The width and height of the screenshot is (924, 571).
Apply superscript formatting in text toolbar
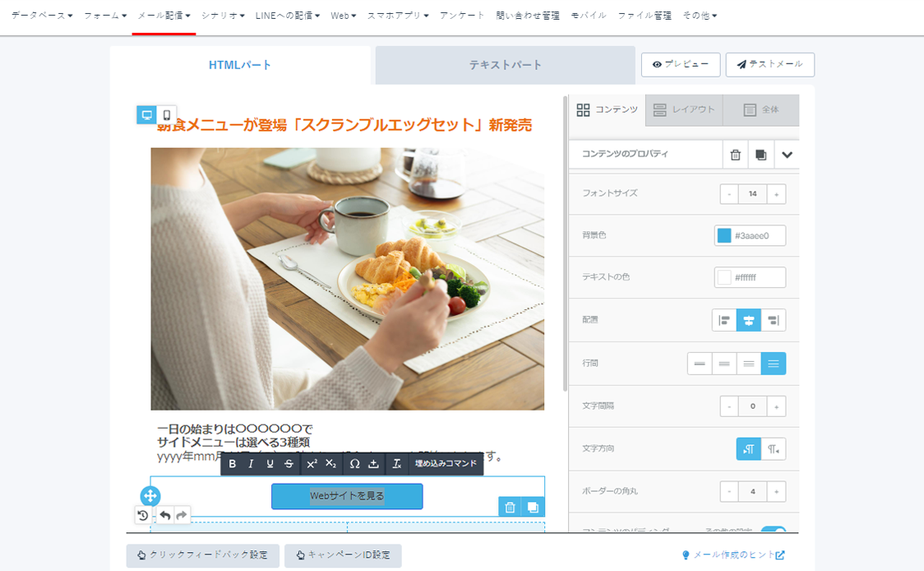tap(312, 464)
